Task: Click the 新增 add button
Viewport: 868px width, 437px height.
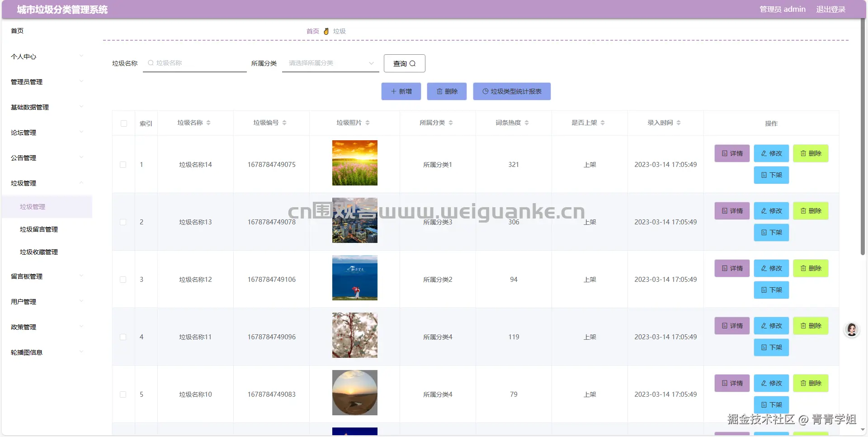Action: pyautogui.click(x=401, y=91)
